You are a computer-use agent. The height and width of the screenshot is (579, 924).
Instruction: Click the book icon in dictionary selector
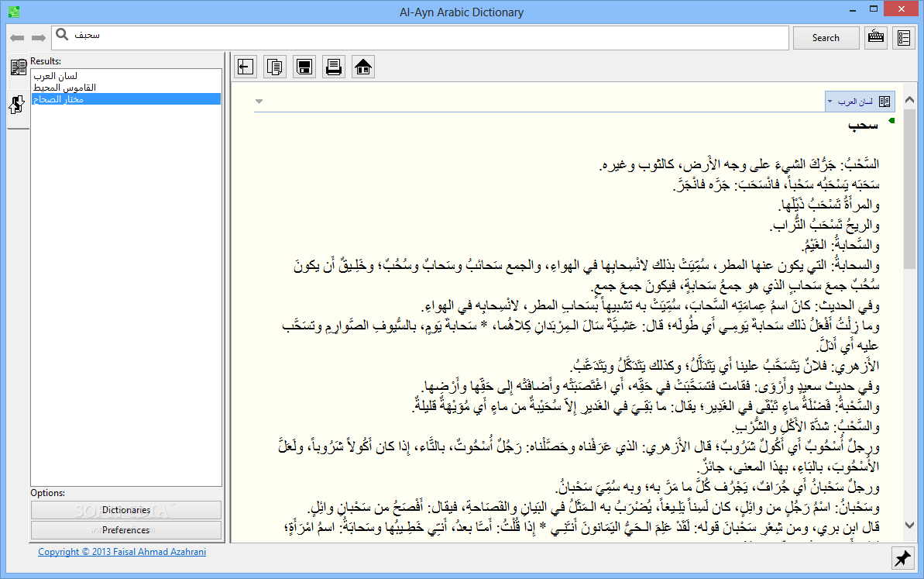click(x=884, y=102)
